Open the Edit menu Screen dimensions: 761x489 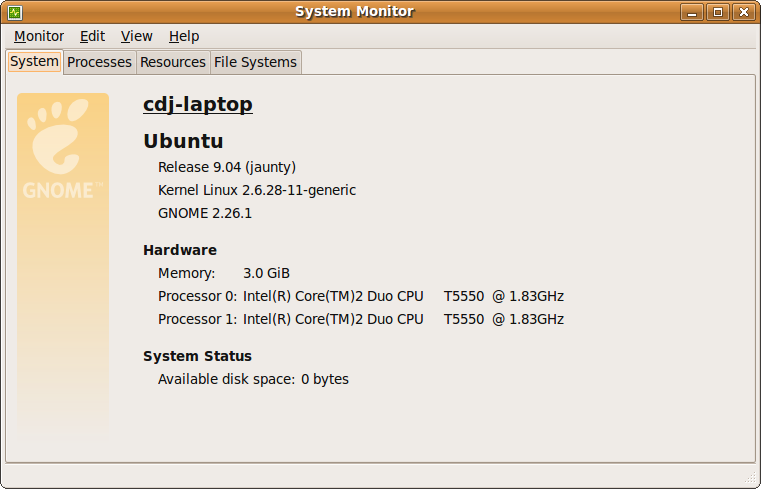(92, 36)
